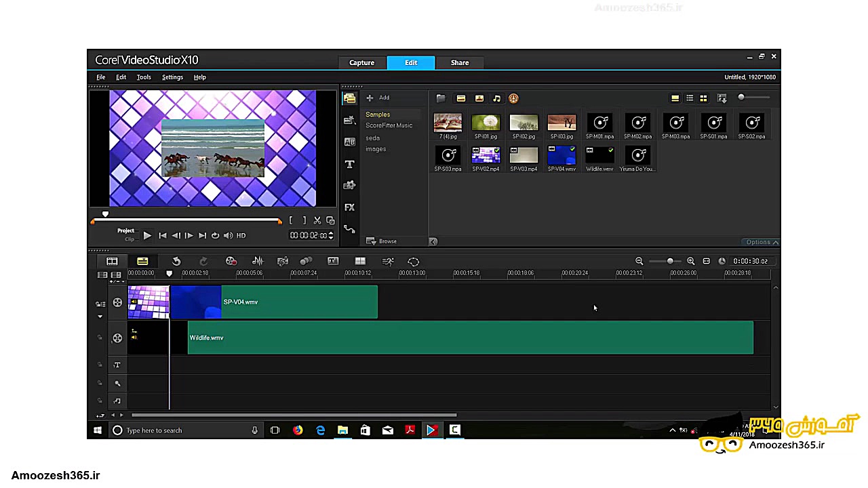Screen dimensions: 868x488
Task: Open the Motion Tracking runner tool
Action: click(x=387, y=262)
